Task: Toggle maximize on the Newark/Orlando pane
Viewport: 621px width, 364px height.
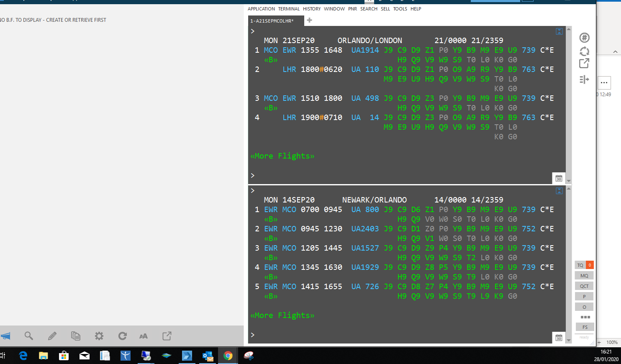Action: [559, 191]
